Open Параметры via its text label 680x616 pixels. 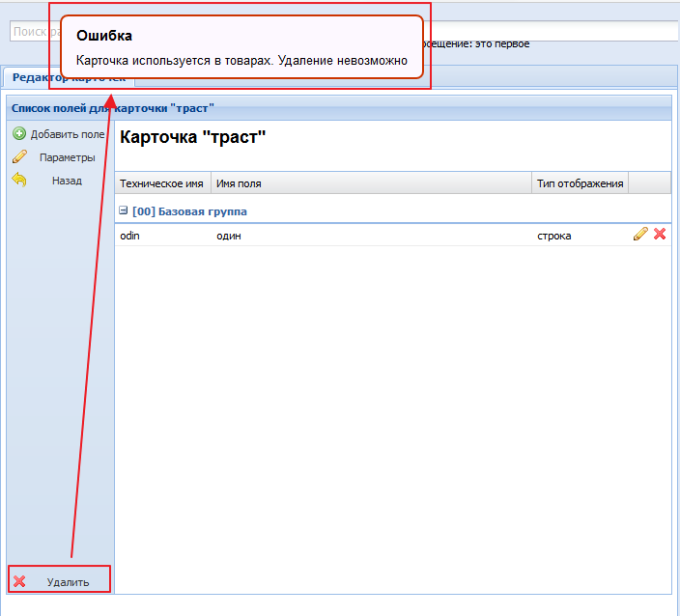coord(67,157)
